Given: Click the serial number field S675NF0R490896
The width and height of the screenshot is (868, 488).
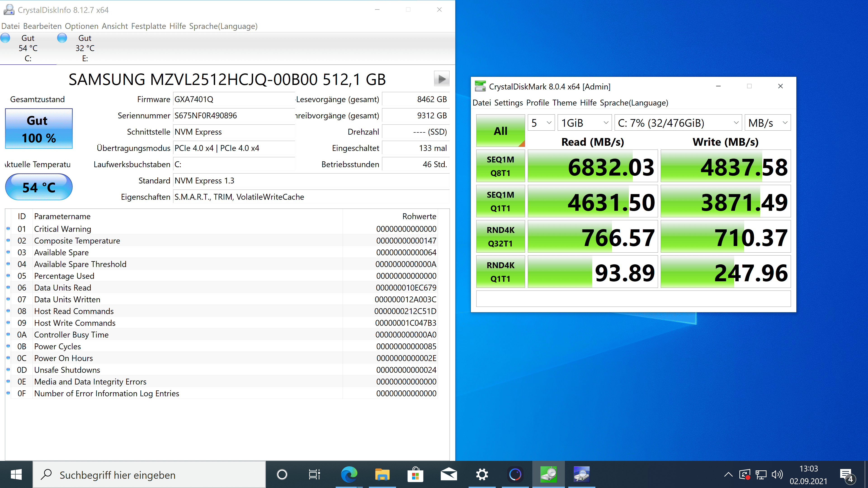Looking at the screenshot, I should 234,115.
